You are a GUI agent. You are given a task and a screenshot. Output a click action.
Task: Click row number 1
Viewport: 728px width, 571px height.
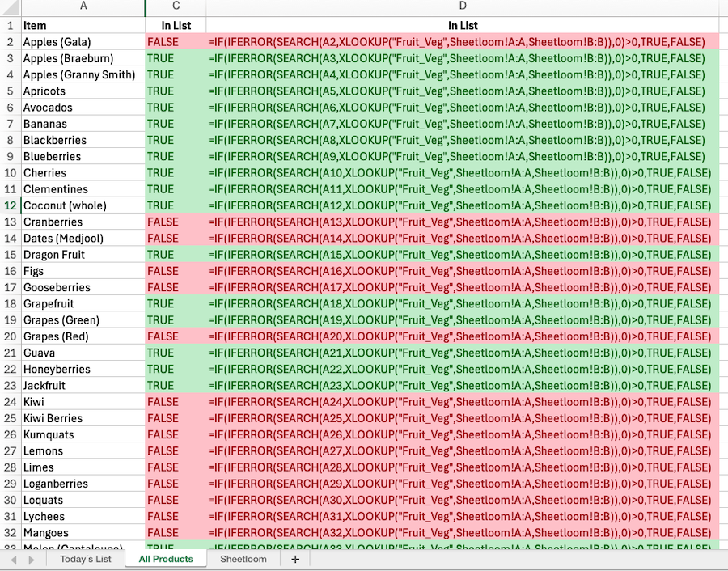click(x=11, y=25)
